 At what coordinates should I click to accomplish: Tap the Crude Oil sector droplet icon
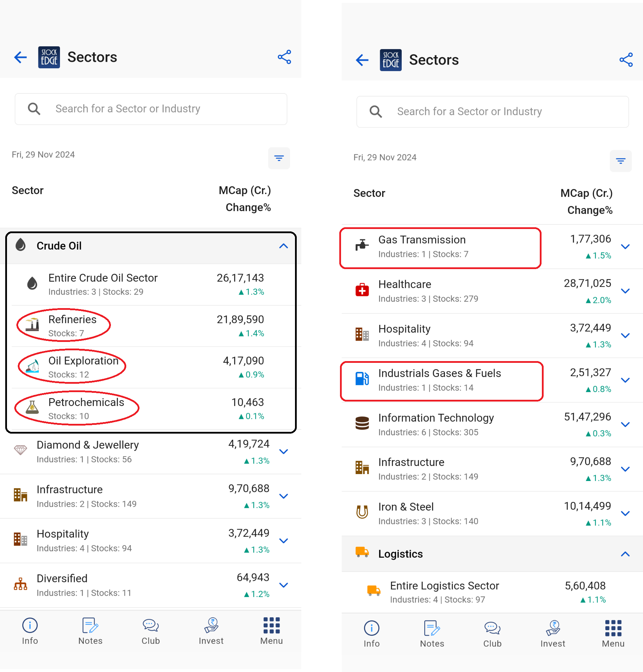21,245
